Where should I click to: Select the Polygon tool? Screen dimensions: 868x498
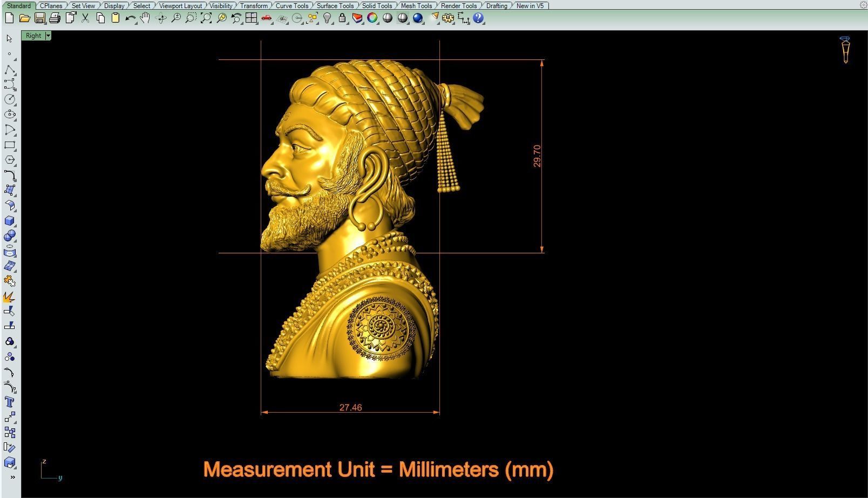click(x=10, y=160)
